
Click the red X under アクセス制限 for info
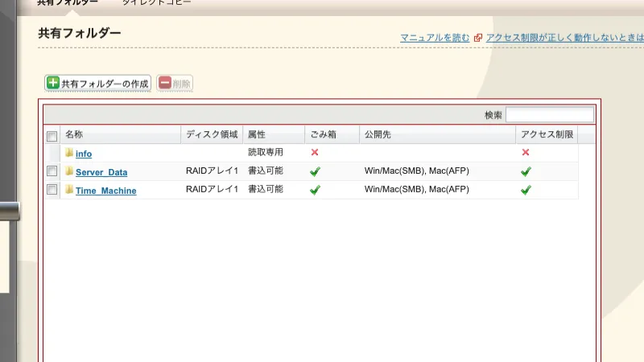click(526, 152)
